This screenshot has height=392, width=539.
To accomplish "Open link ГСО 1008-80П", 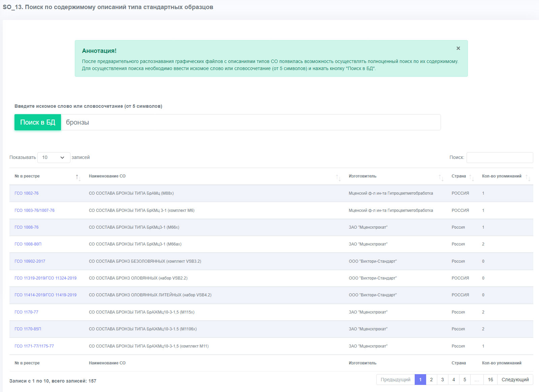I will coord(28,244).
